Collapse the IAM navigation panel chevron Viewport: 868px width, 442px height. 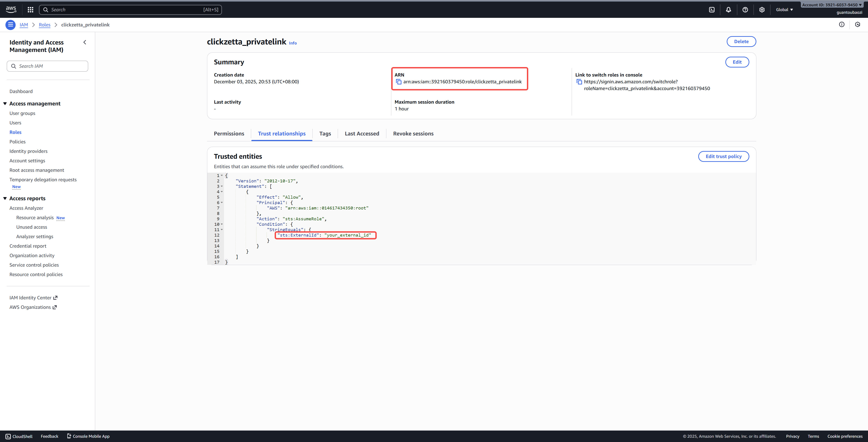(x=85, y=42)
